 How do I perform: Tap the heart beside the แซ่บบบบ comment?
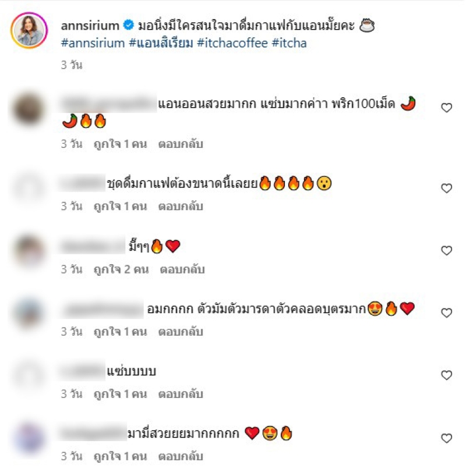pos(446,375)
